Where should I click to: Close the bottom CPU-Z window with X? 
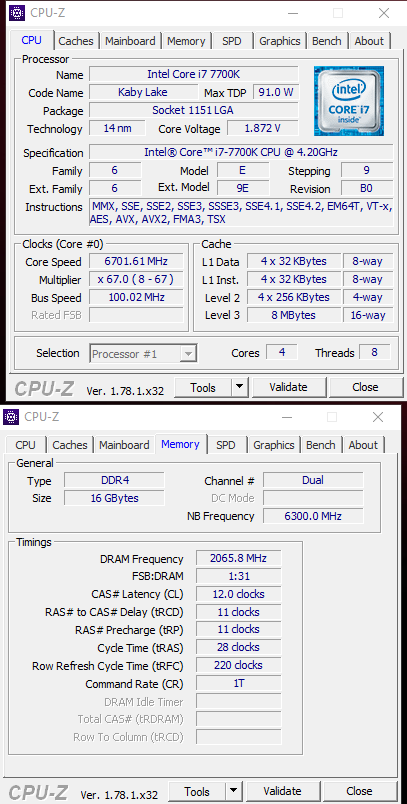377,417
